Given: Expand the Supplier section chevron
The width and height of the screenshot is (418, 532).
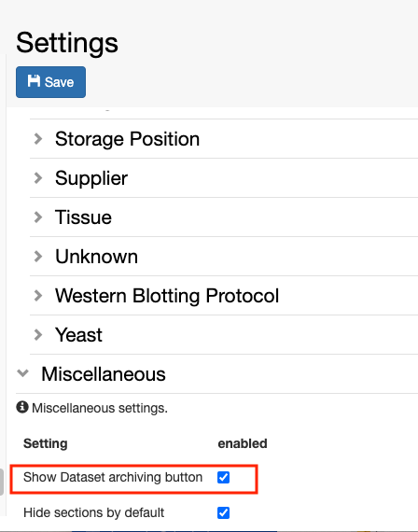Looking at the screenshot, I should click(x=38, y=178).
